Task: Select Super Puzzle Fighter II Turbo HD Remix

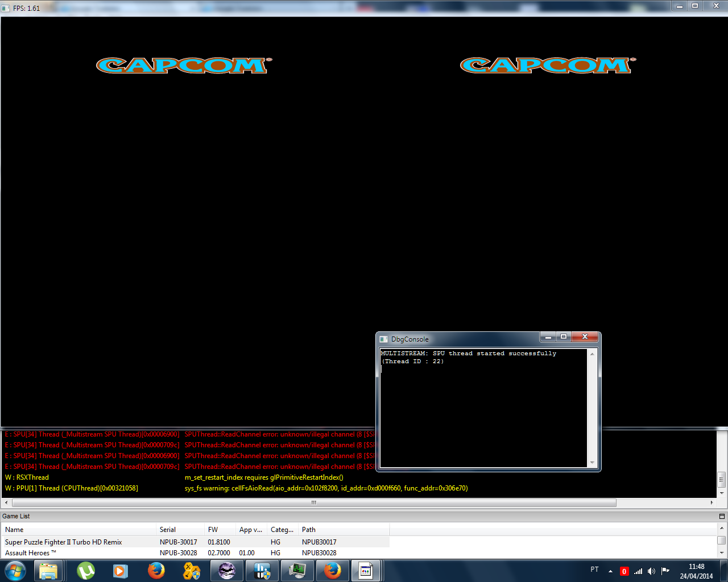Action: [x=64, y=542]
